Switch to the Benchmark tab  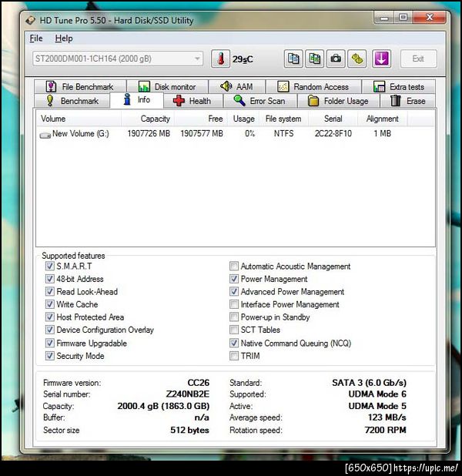tap(72, 101)
